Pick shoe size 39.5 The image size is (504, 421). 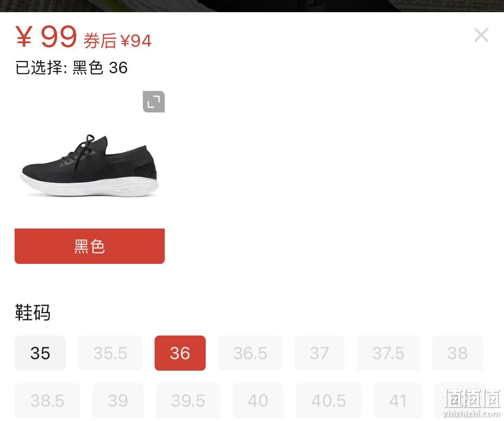(x=188, y=401)
